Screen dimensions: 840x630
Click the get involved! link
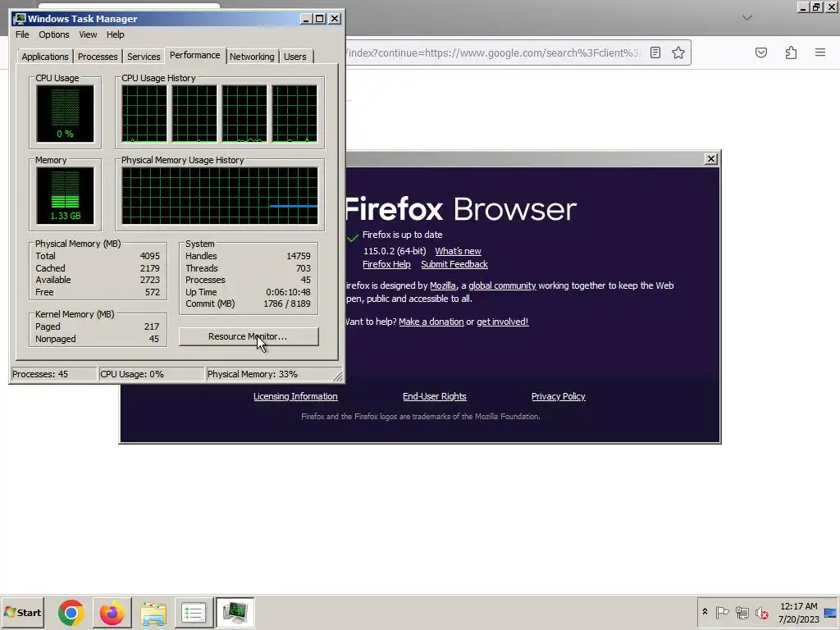coord(503,322)
